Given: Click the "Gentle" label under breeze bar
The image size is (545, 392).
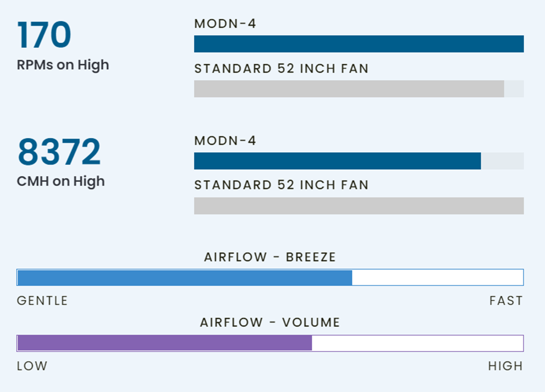Looking at the screenshot, I should [x=42, y=301].
